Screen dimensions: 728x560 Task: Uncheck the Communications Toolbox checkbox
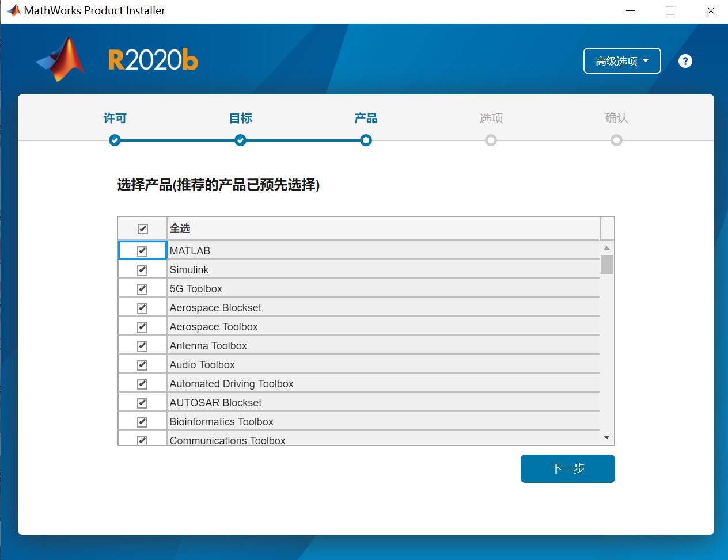coord(142,440)
